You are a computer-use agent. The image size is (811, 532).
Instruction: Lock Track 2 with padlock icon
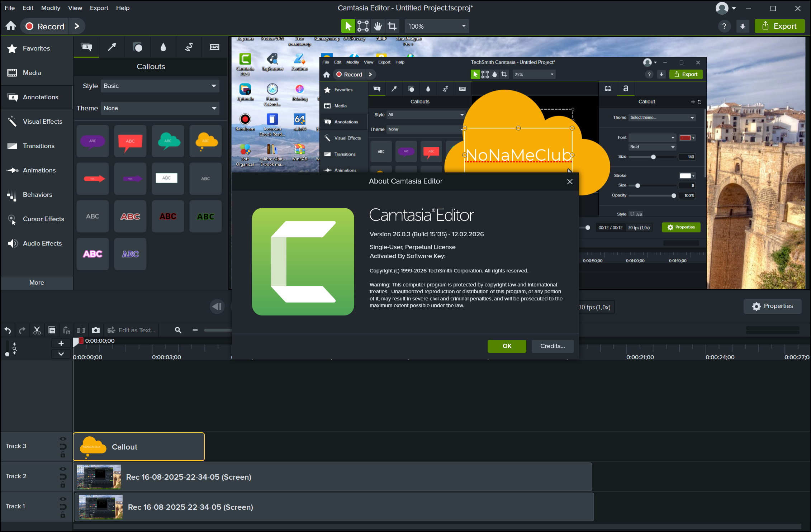[x=63, y=485]
